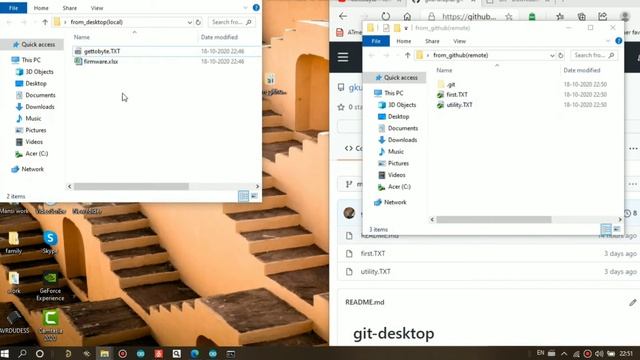
Task: Open the Home tab in from_desktop(local) window
Action: click(x=41, y=8)
